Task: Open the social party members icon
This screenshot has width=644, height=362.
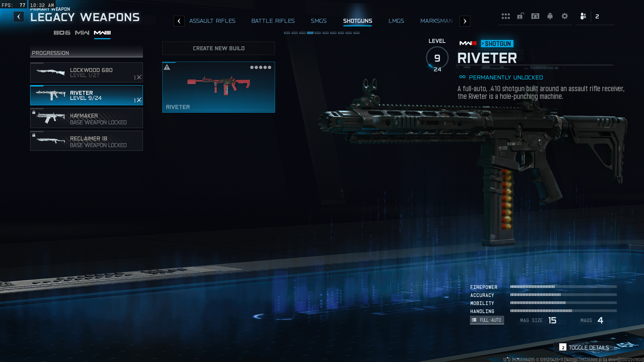Action: click(x=583, y=16)
